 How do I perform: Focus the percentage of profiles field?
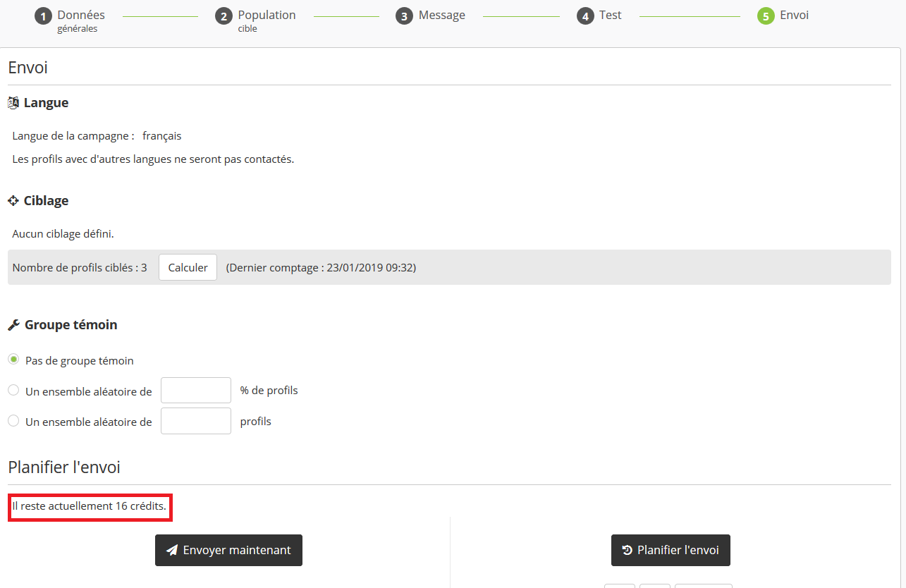(x=196, y=391)
